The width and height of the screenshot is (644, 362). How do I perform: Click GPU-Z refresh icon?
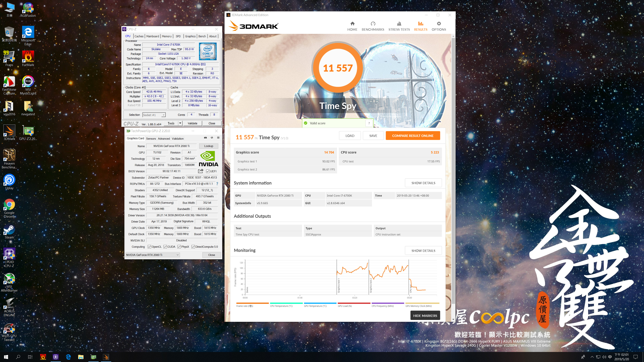coord(212,138)
